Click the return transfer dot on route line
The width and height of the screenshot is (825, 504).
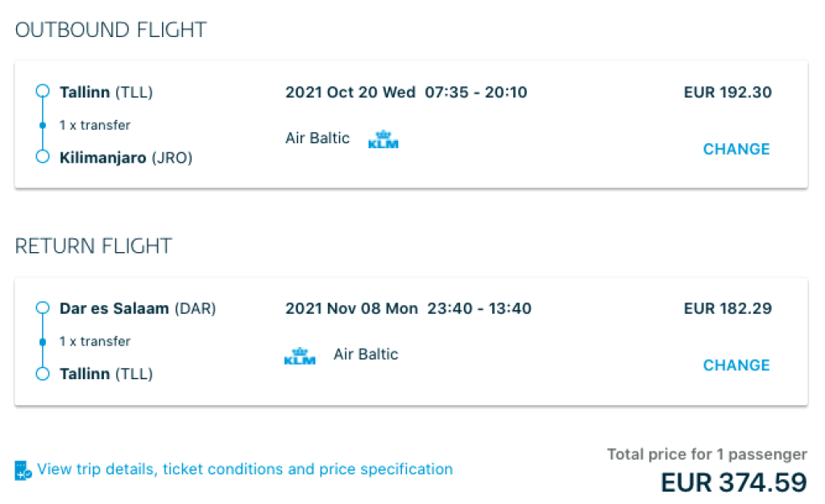coord(44,341)
